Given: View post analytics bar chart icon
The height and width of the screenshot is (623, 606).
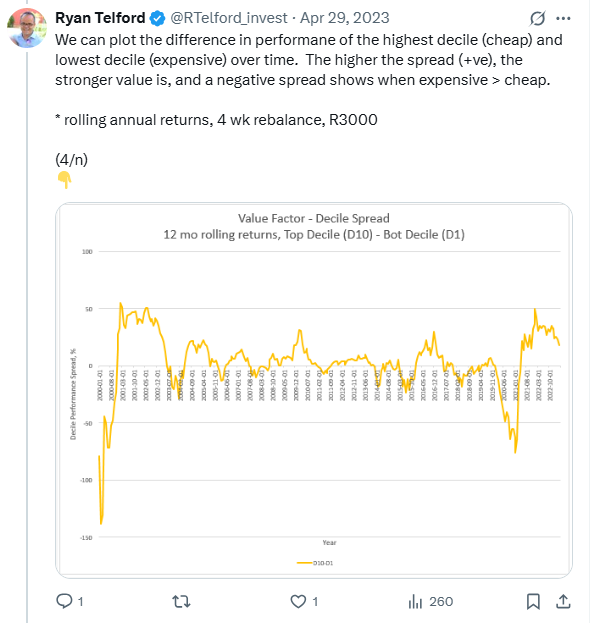Looking at the screenshot, I should 416,601.
